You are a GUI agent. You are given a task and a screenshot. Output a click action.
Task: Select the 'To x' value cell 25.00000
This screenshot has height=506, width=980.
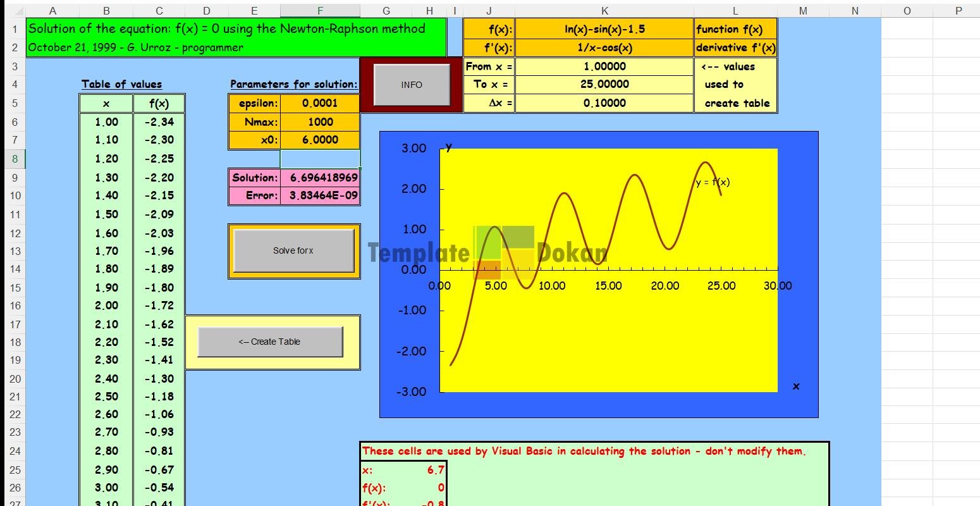pos(604,84)
